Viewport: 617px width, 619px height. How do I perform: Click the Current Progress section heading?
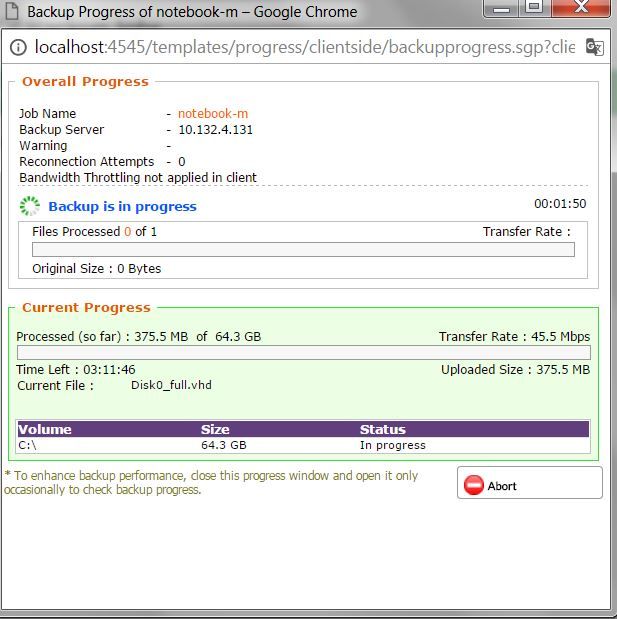pos(86,308)
